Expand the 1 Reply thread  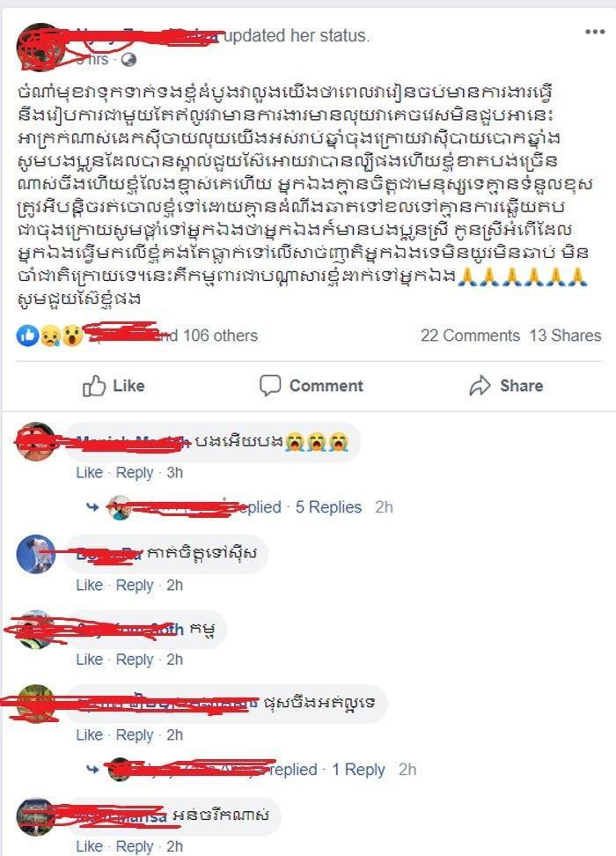[x=358, y=770]
